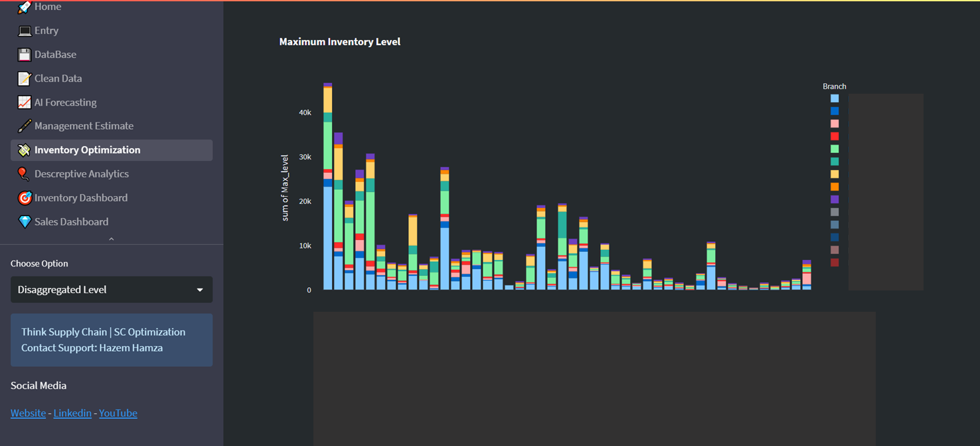Click the Entry laptop icon
This screenshot has height=446, width=980.
24,31
